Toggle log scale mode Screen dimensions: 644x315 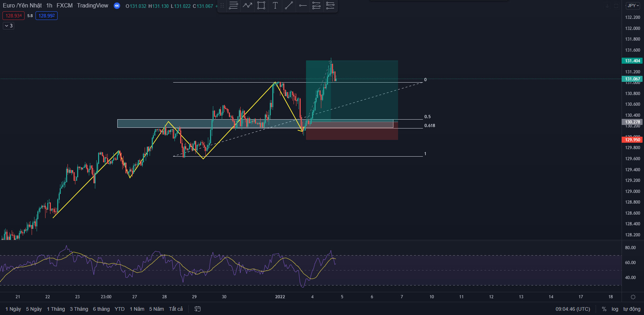pos(615,309)
